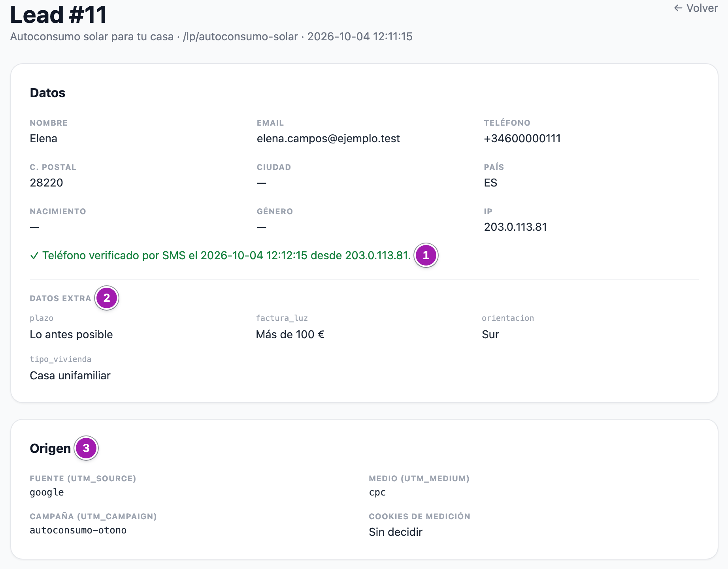Click the plazo value Lo antes posible

(x=71, y=335)
